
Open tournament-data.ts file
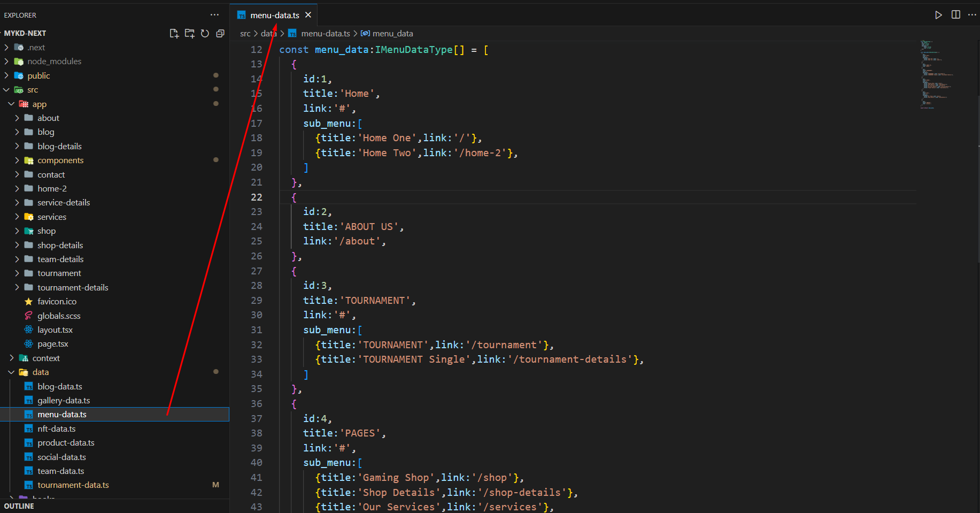[114, 485]
